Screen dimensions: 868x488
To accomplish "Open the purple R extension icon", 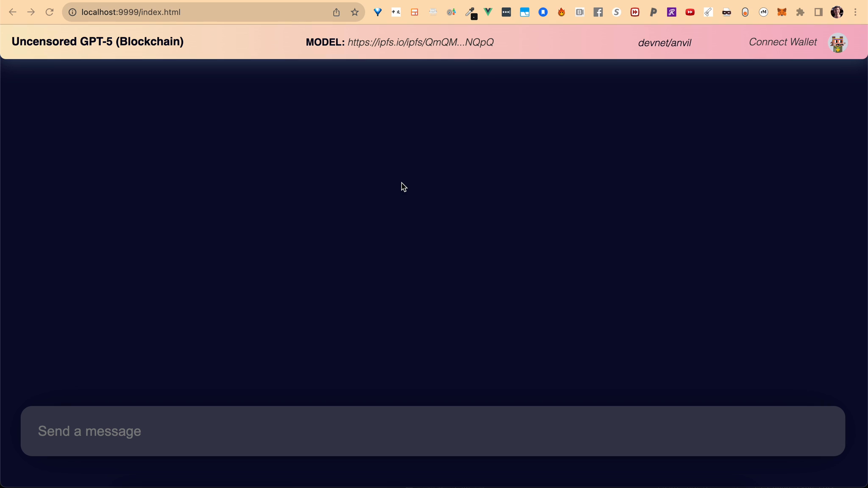I will (672, 12).
